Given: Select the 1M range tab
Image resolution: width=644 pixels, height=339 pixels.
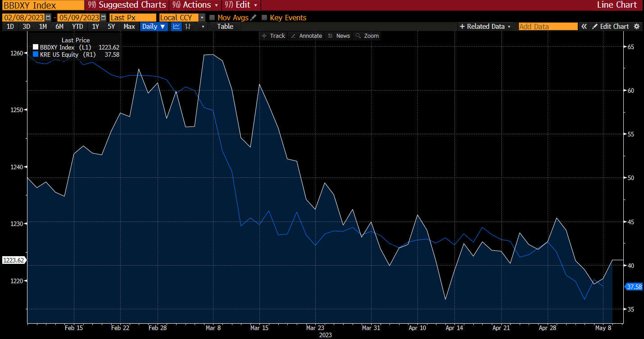Looking at the screenshot, I should point(43,27).
